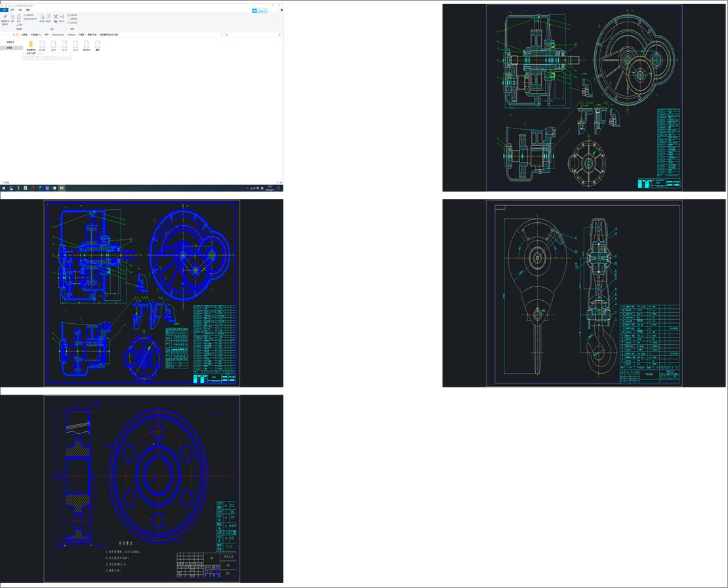Click the Rename icon in Explorer ribbon
The width and height of the screenshot is (728, 588).
(x=62, y=16)
